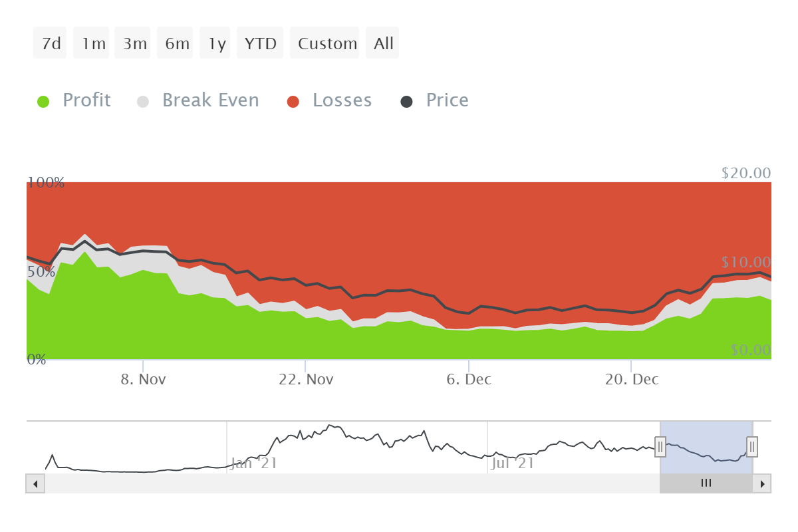
Task: Show the 1y time range
Action: (216, 43)
